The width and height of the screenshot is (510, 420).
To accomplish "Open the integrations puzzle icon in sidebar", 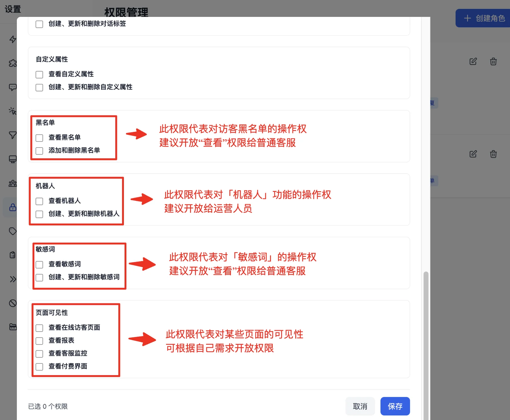I will tap(12, 63).
